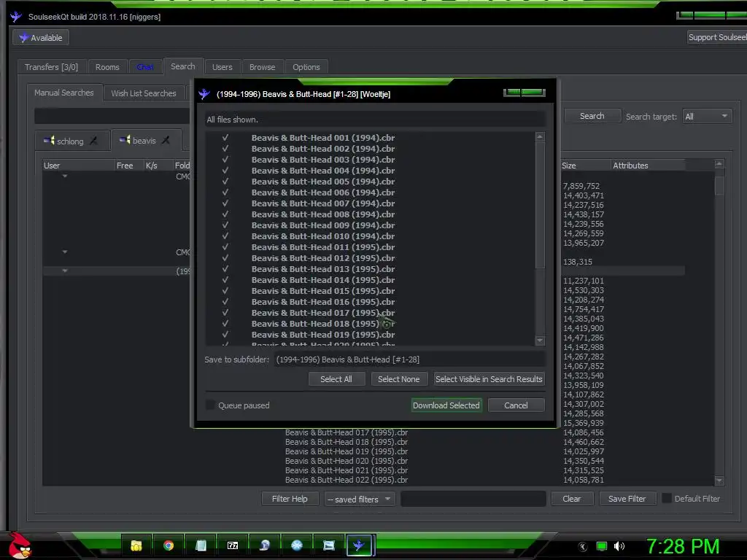
Task: Click the filter text input field
Action: point(473,499)
